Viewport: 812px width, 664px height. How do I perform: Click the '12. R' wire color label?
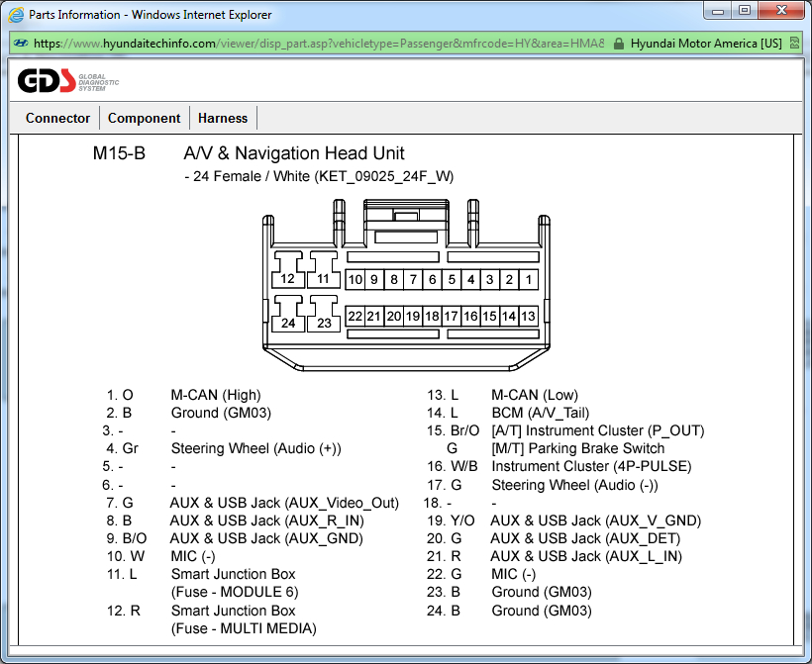(x=124, y=611)
